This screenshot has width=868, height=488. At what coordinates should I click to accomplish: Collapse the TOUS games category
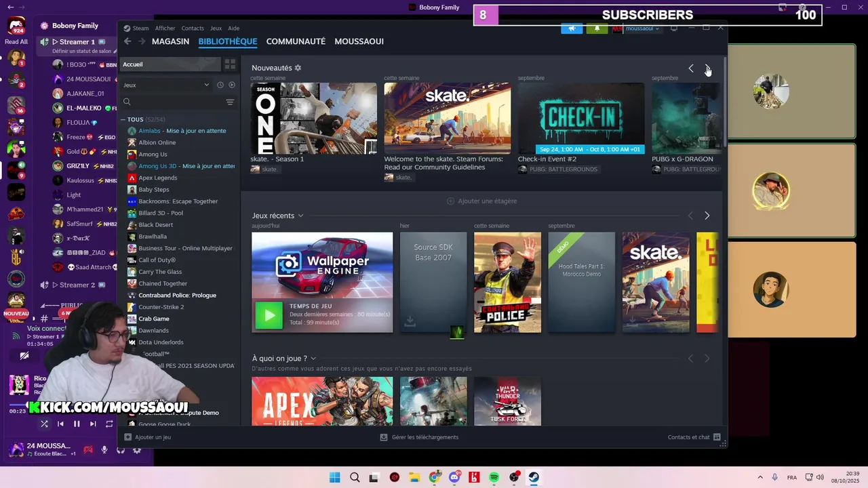123,119
